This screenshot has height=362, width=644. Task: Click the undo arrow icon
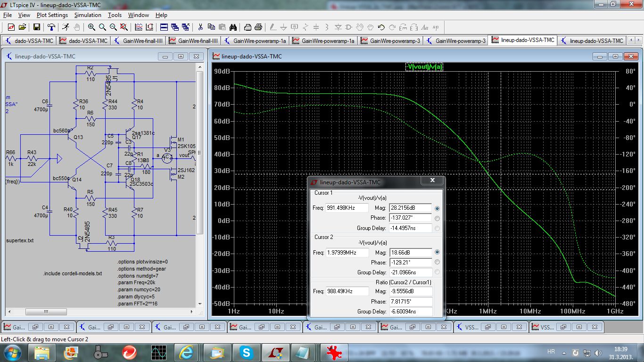click(x=381, y=27)
